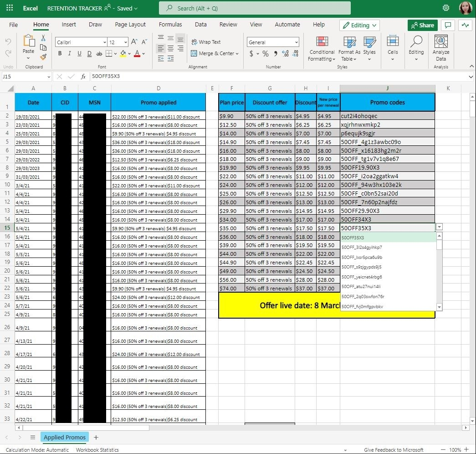This screenshot has width=476, height=454.
Task: Select Bottom Align
Action: pyautogui.click(x=180, y=39)
